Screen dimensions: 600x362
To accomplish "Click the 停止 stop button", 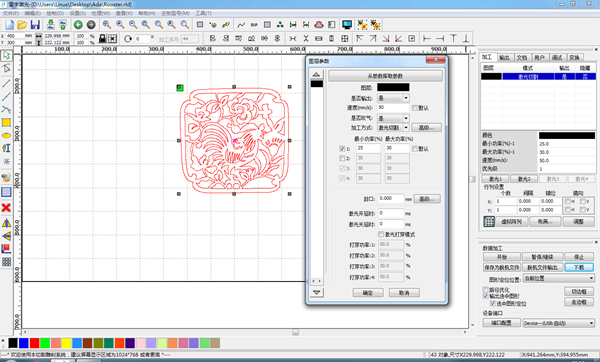I will point(579,256).
